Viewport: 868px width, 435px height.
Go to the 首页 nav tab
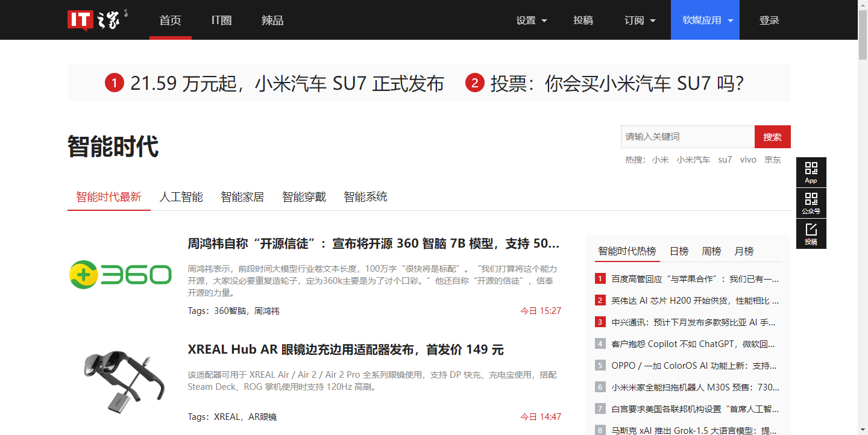click(x=171, y=20)
